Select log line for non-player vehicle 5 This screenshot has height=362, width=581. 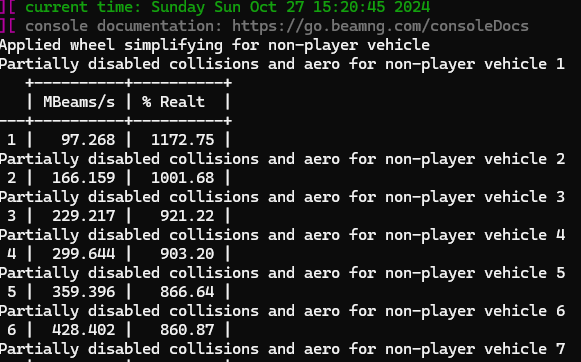(x=282, y=273)
